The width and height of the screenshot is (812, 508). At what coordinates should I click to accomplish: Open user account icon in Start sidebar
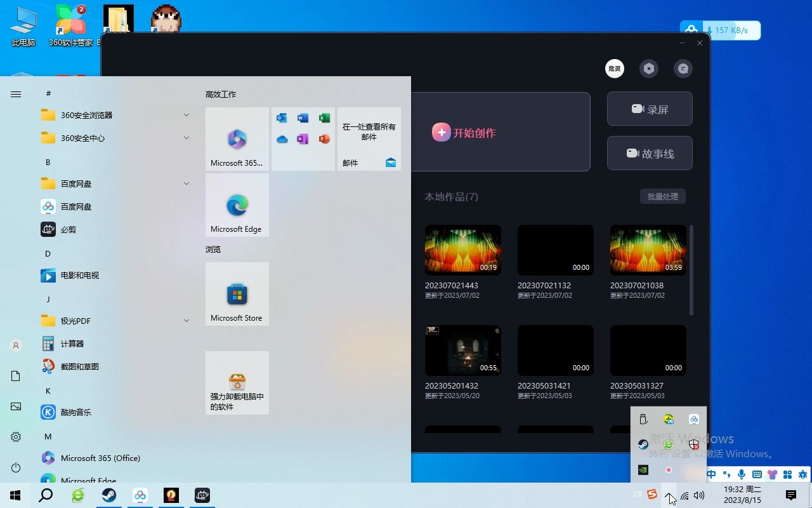coord(16,345)
